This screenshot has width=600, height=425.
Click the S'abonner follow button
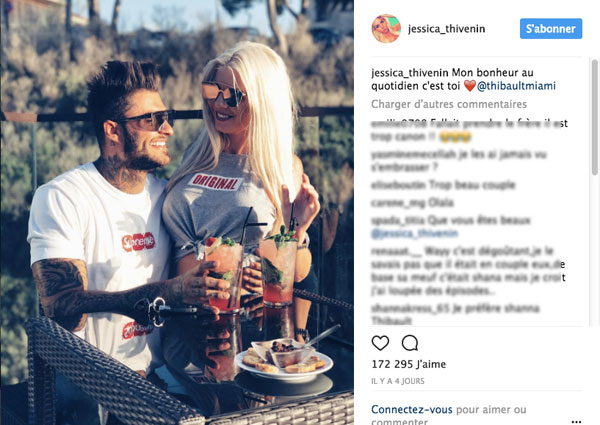(x=551, y=29)
